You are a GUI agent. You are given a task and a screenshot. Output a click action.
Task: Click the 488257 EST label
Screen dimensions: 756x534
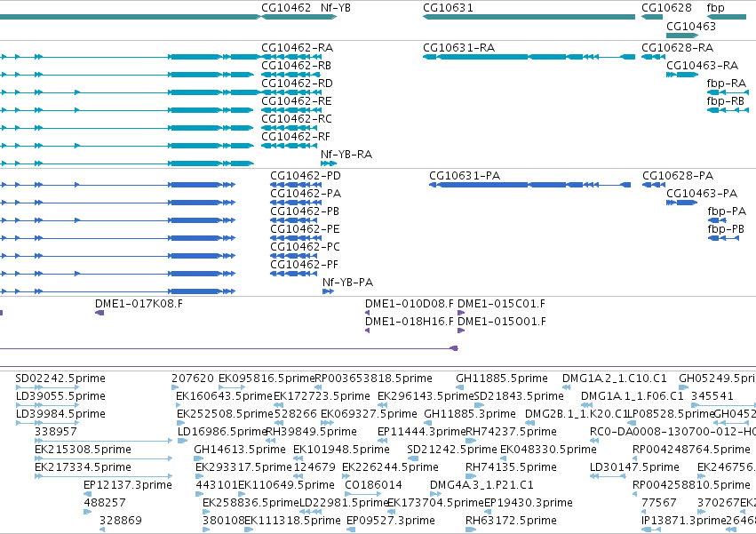105,503
